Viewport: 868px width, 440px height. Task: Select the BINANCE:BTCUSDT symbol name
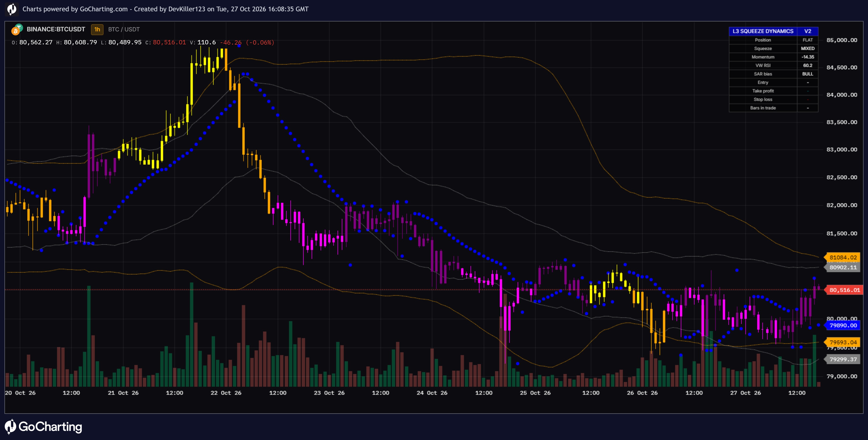pyautogui.click(x=56, y=29)
